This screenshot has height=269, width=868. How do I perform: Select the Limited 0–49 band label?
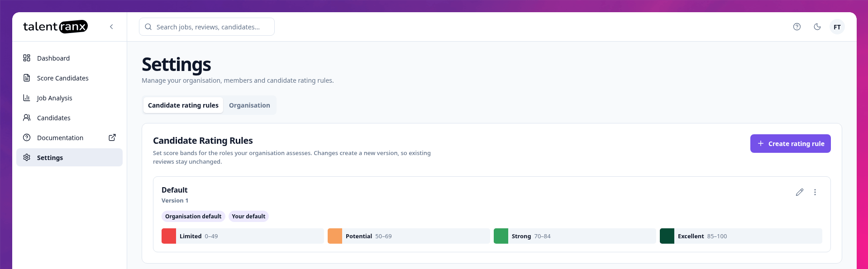point(199,236)
